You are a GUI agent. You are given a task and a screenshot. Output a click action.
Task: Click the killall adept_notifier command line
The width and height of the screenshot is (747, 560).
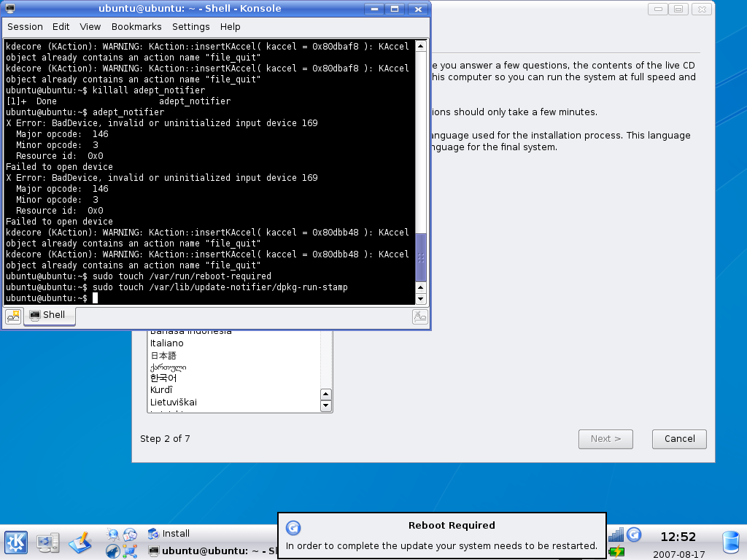(x=105, y=90)
